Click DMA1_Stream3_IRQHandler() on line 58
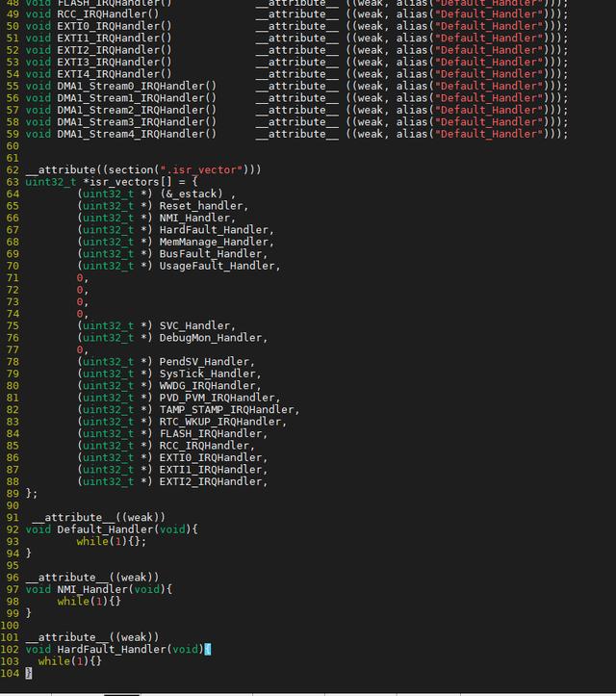Screen dimensions: 616x696 pyautogui.click(x=137, y=122)
